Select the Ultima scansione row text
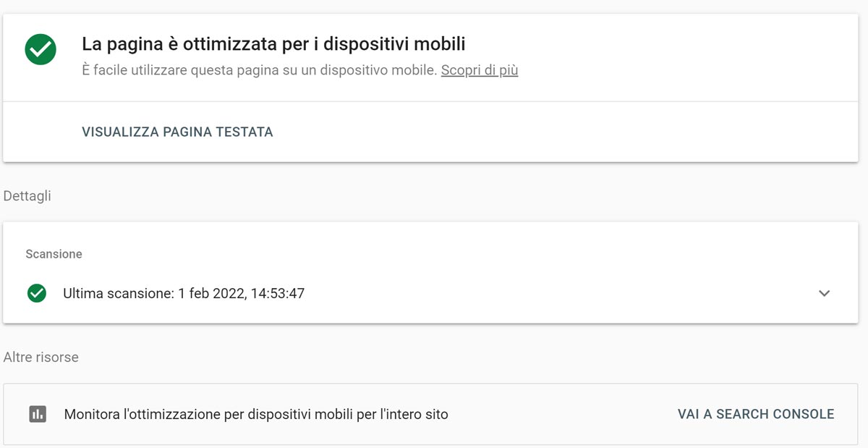 coord(184,294)
